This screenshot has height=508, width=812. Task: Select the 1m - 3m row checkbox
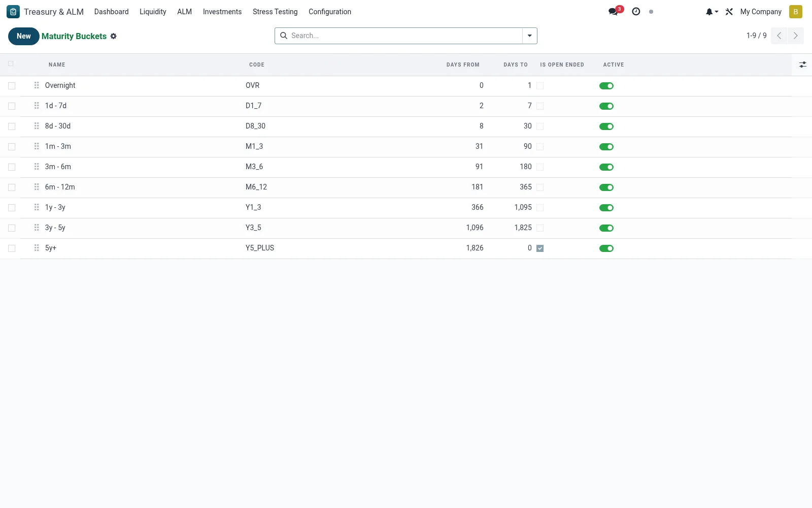click(12, 147)
